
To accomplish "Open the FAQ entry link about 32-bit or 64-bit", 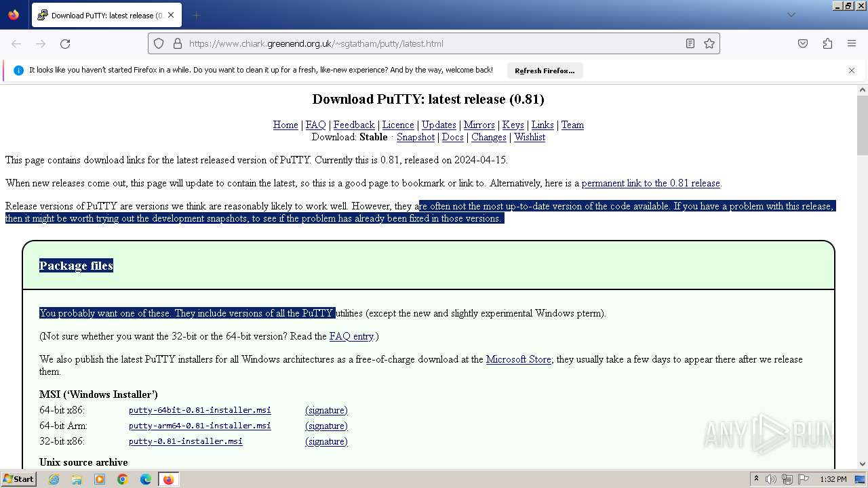I will [x=352, y=336].
